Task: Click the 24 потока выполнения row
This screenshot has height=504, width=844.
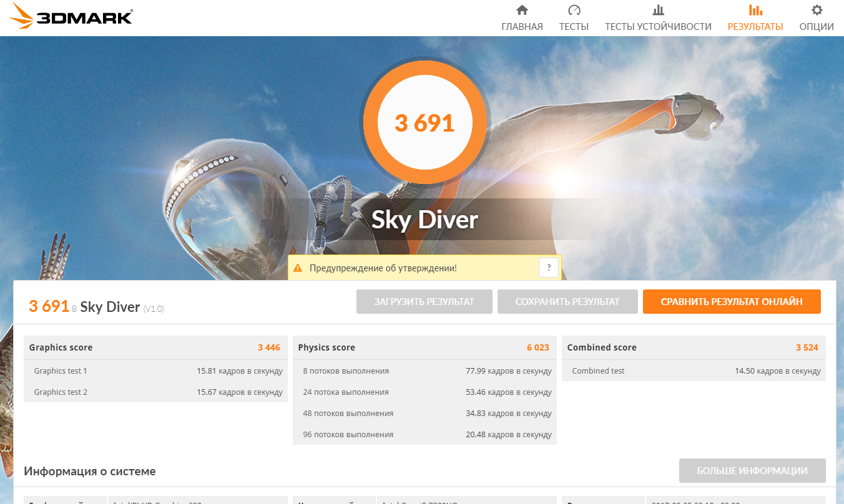Action: click(424, 392)
